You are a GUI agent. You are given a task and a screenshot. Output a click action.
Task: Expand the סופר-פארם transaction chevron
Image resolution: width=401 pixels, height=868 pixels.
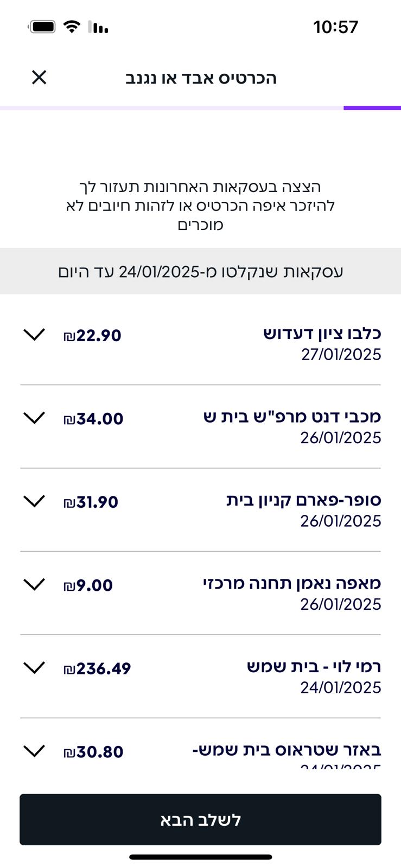coord(34,501)
